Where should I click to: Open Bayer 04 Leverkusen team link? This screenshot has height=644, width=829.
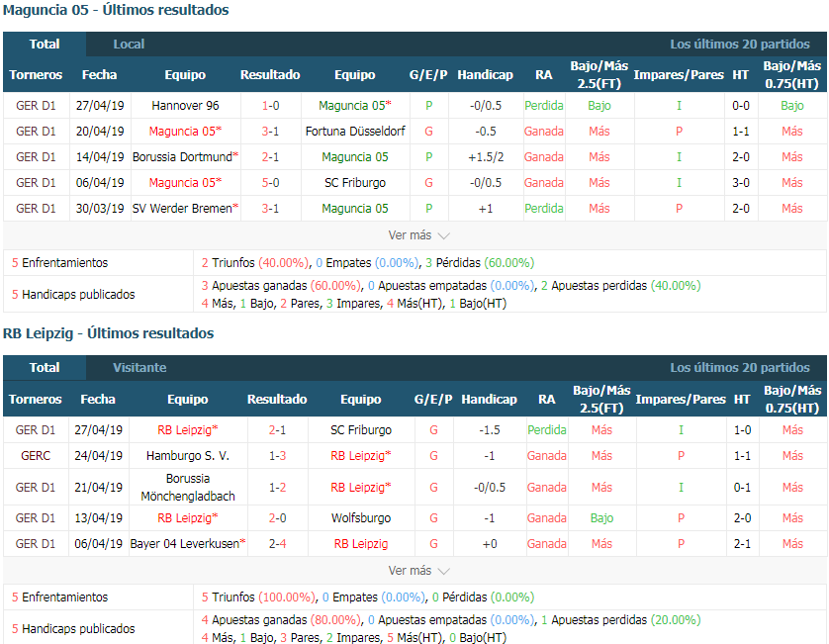pyautogui.click(x=185, y=543)
